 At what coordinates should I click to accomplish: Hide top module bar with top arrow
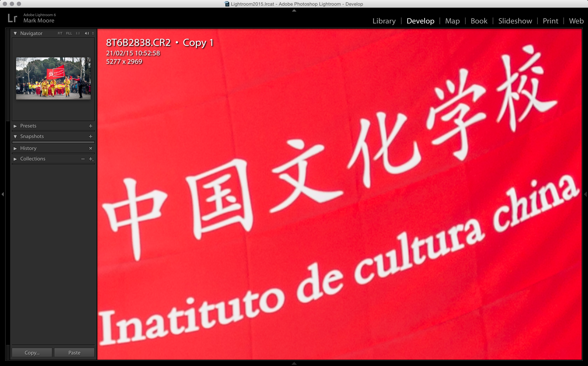coord(294,11)
